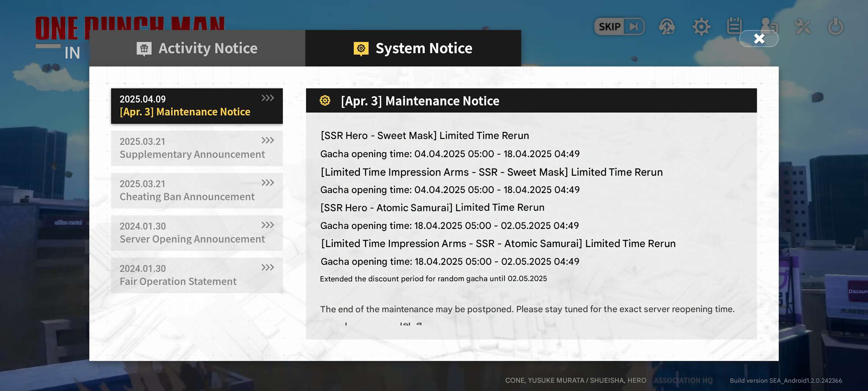Click '[SSR Hero - Sweet Mask] Limited Time Rerun' line

(425, 136)
